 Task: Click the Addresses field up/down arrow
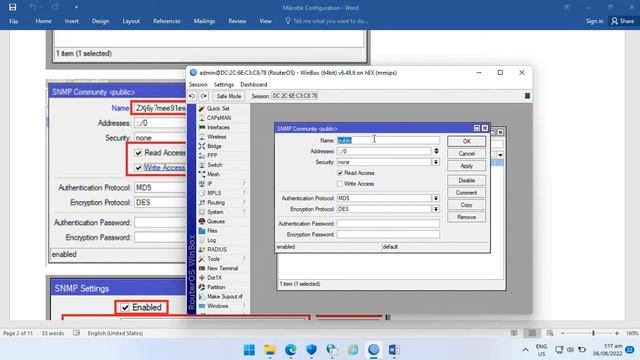coord(436,151)
